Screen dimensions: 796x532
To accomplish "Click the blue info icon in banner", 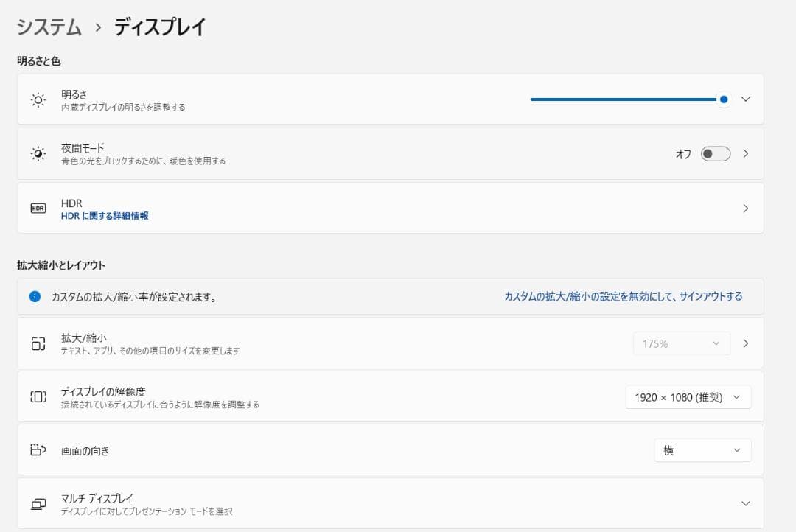I will pyautogui.click(x=35, y=296).
